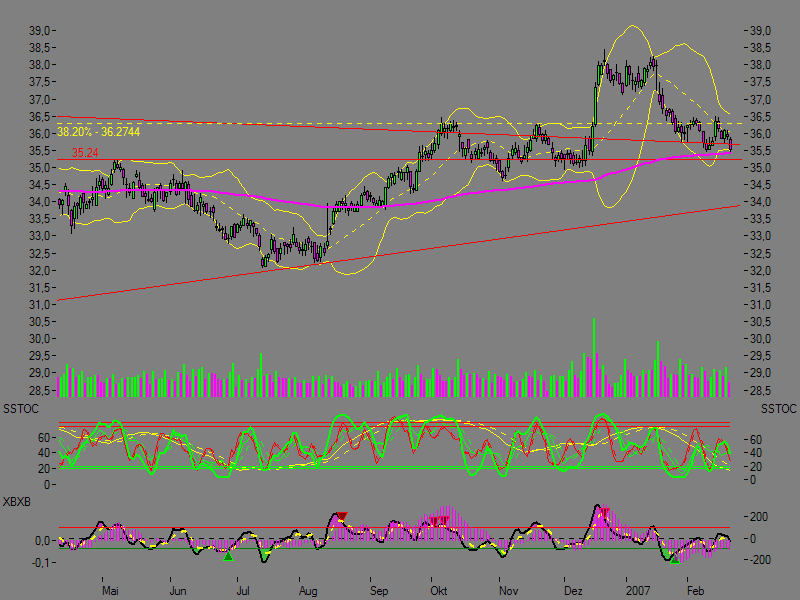Jump to 2007 on the time axis
This screenshot has width=800, height=600.
[x=638, y=591]
